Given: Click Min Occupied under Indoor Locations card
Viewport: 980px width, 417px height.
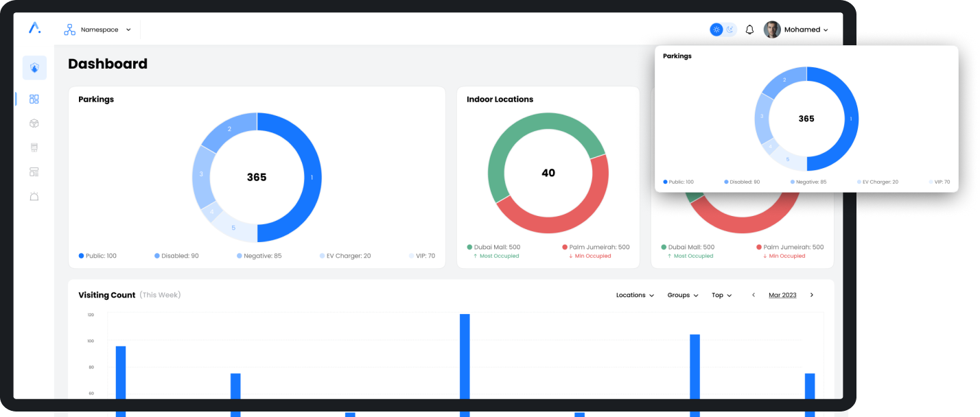Looking at the screenshot, I should coord(590,256).
